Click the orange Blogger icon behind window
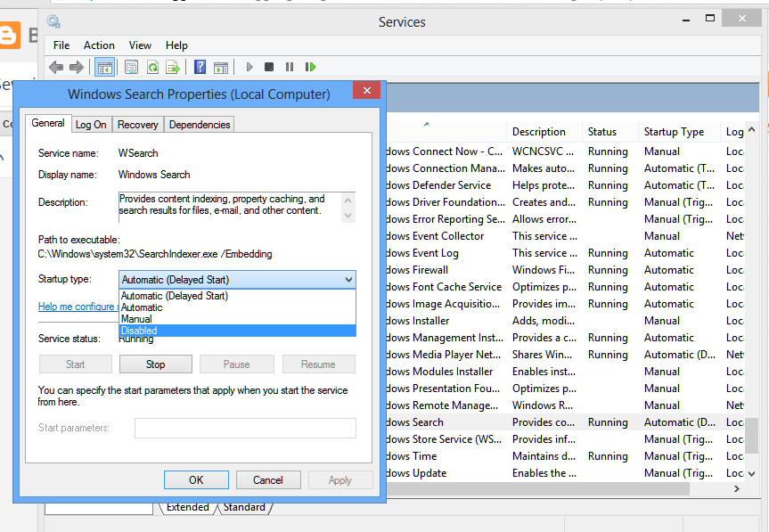The image size is (769, 532). click(10, 36)
